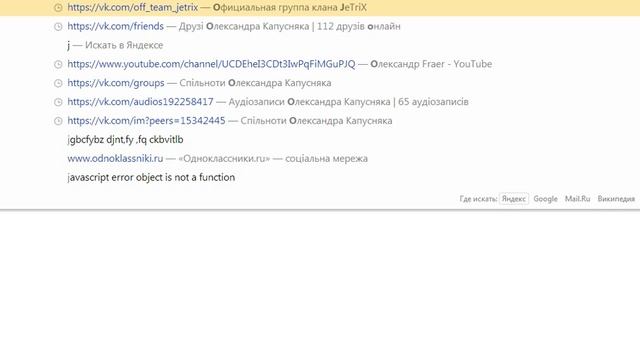Screen dimensions: 640x360
Task: Open the www.odnoklassniki.ru suggestion
Action: pos(320,158)
